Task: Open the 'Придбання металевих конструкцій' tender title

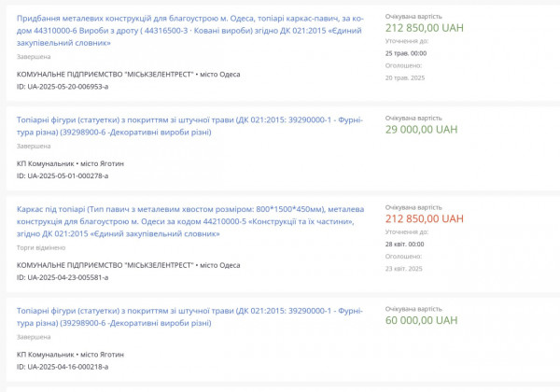Action: click(x=187, y=30)
